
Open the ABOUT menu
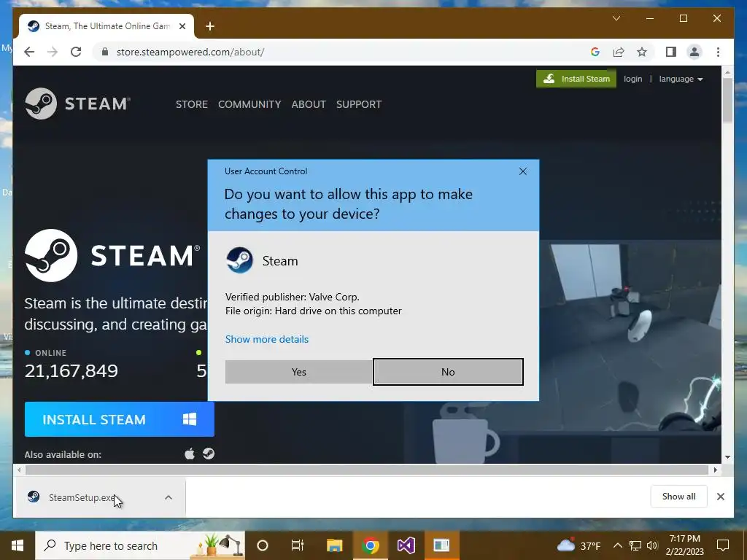[x=309, y=104]
